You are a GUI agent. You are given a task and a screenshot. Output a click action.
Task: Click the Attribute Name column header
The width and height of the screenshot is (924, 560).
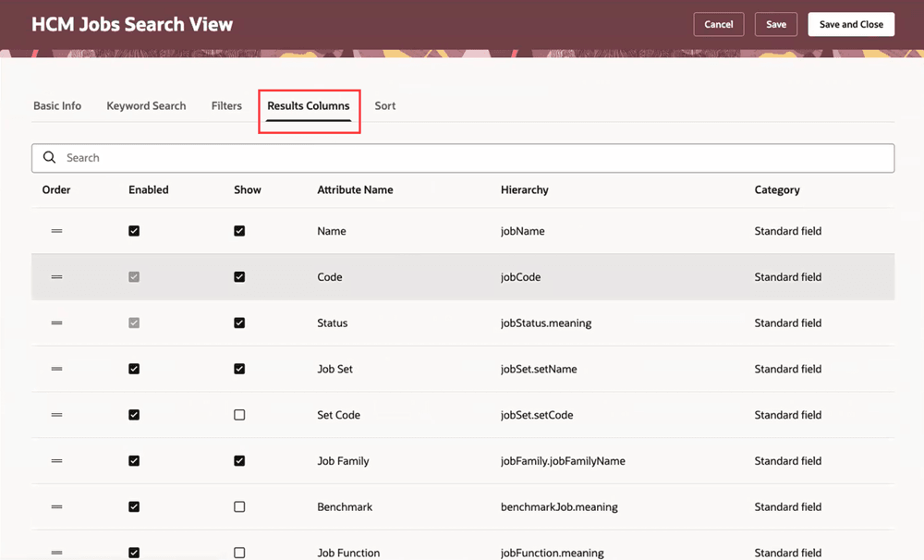(x=356, y=189)
